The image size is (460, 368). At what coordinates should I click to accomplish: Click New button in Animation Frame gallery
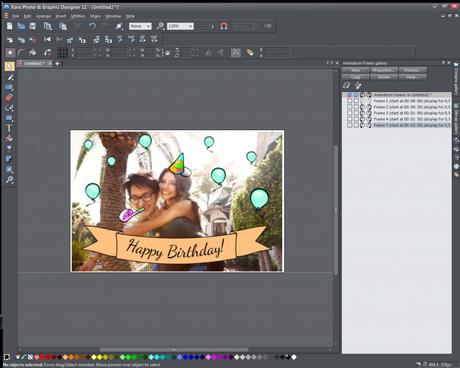(355, 70)
